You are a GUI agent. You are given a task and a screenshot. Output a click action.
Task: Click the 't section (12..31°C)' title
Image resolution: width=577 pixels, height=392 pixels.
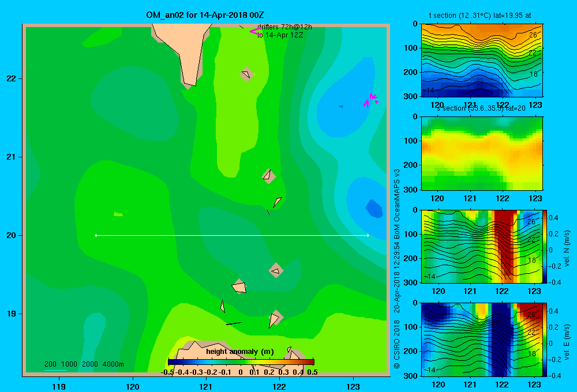point(480,16)
